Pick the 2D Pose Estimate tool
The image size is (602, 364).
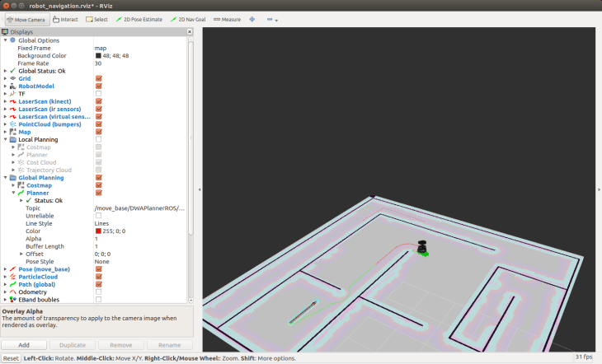coord(139,19)
